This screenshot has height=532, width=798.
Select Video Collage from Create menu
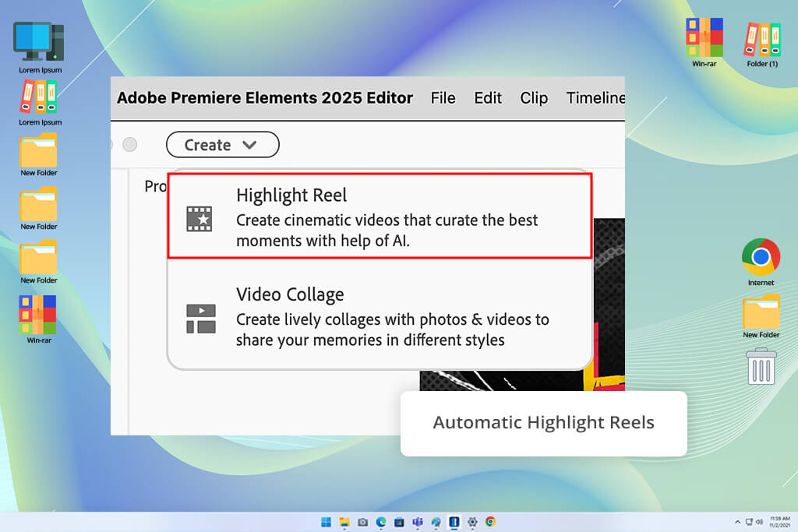(380, 315)
